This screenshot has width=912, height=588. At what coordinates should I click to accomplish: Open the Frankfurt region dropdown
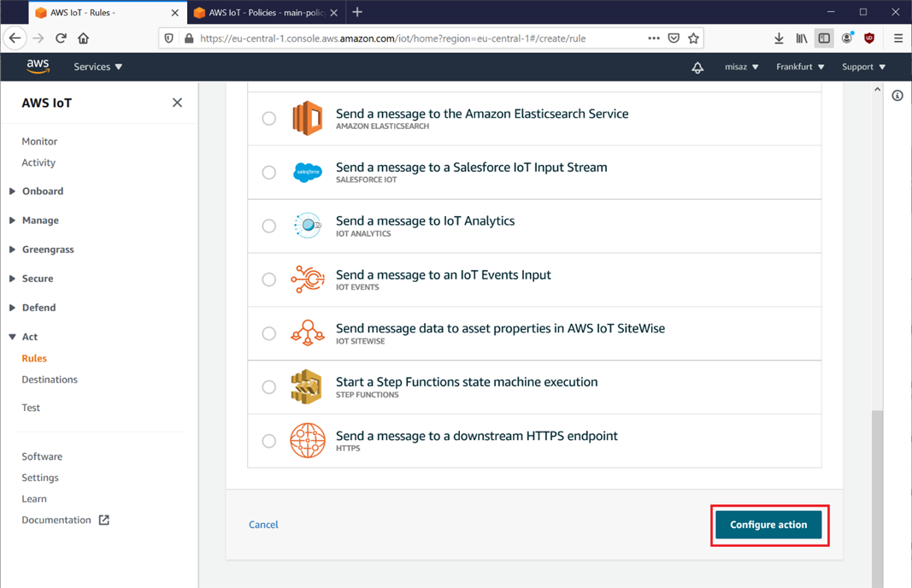click(x=799, y=67)
